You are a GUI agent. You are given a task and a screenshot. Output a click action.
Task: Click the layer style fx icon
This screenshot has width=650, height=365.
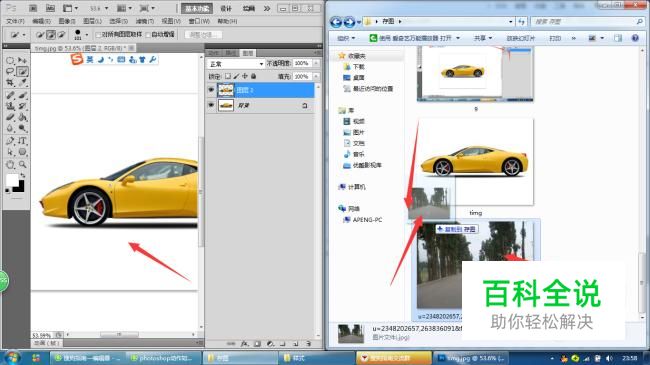pos(245,343)
